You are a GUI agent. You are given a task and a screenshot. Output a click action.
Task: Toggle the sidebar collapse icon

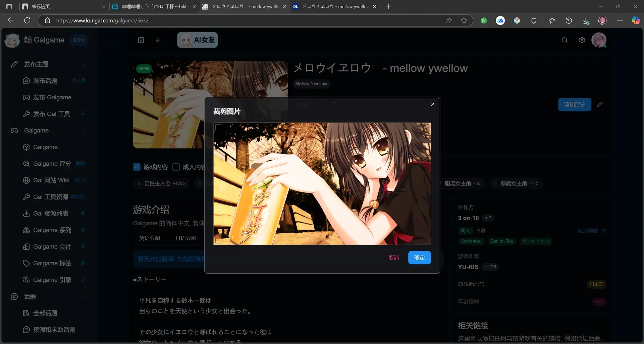141,40
